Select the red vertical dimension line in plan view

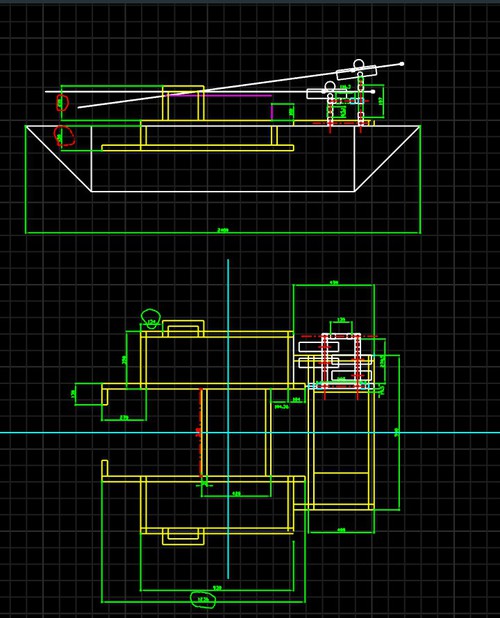click(x=201, y=432)
